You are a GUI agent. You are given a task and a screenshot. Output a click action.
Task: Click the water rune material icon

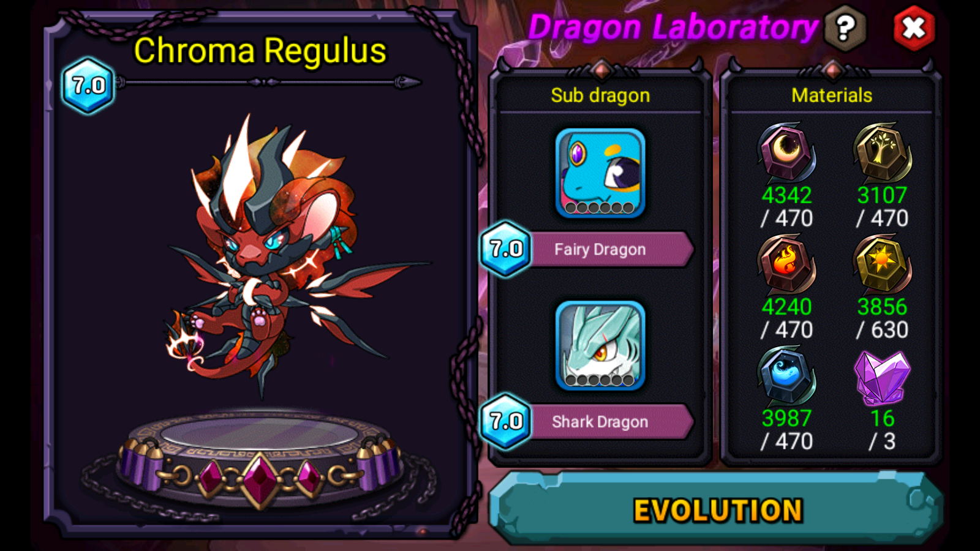point(786,375)
